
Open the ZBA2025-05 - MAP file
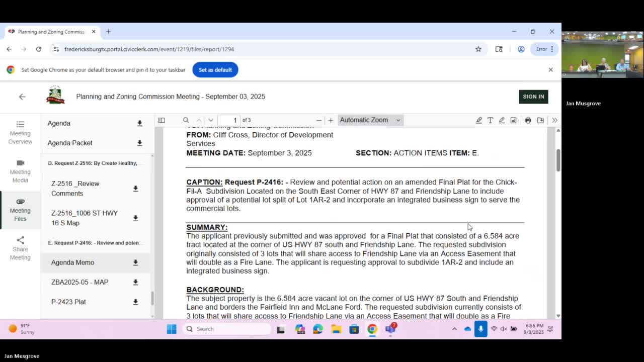pos(79,282)
